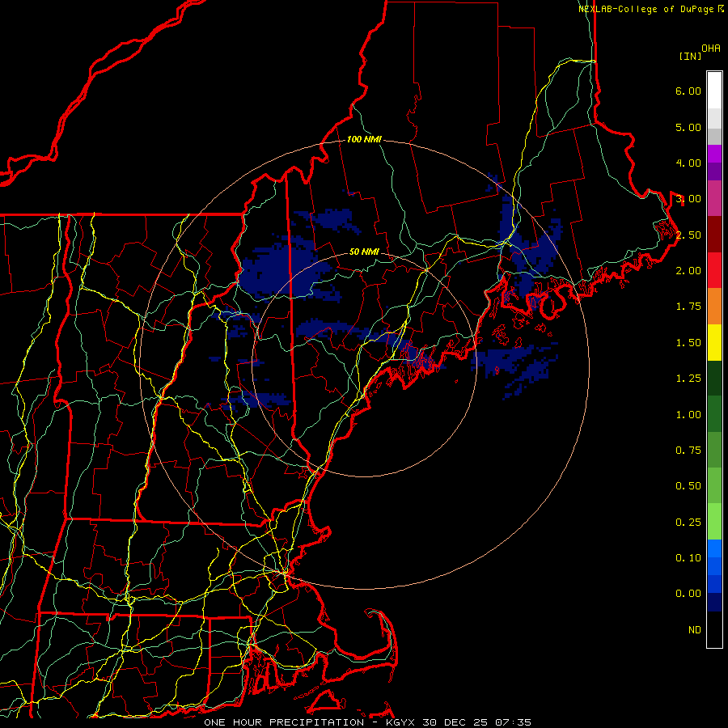Click the 6.00 legend value
Viewport: 728px width, 728px height.
pyautogui.click(x=688, y=91)
